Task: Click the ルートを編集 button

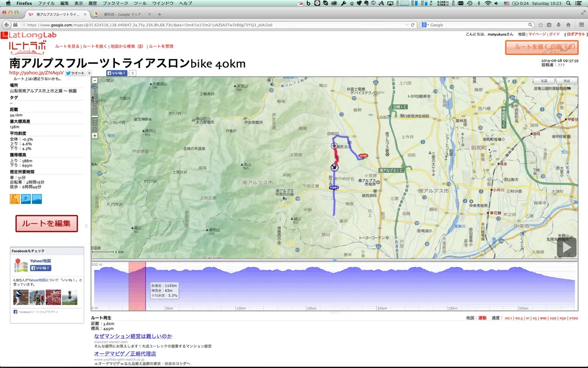Action: pos(46,224)
